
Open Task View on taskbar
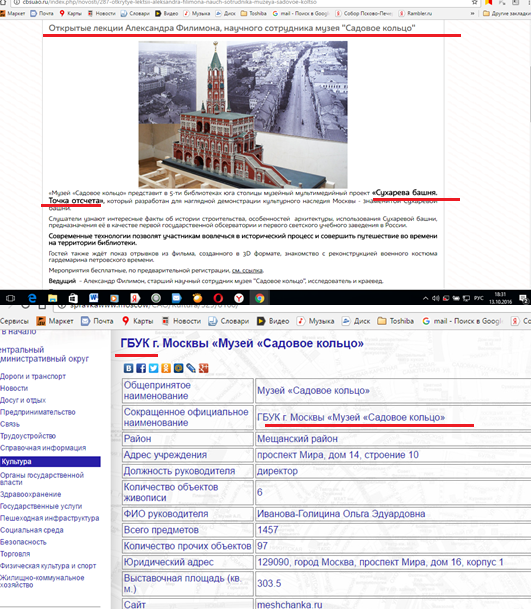point(11,298)
